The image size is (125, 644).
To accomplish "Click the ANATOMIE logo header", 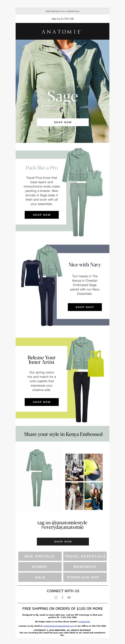I will pyautogui.click(x=62, y=32).
